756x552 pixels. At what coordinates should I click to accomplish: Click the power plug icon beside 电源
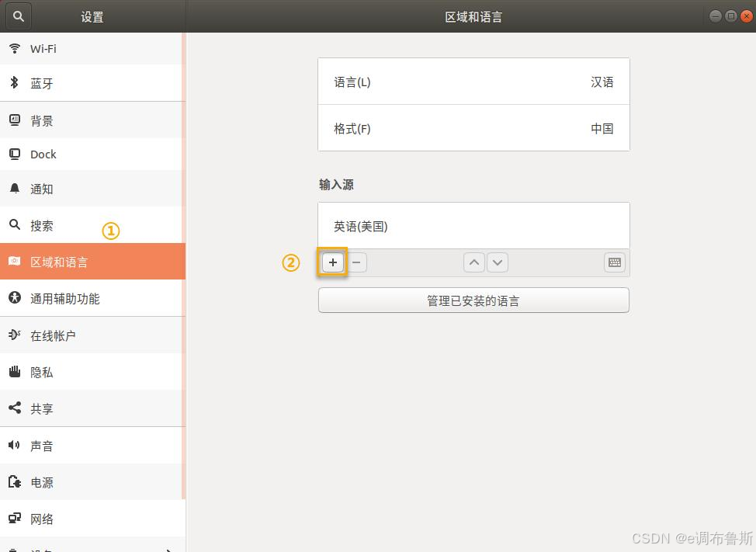(15, 481)
